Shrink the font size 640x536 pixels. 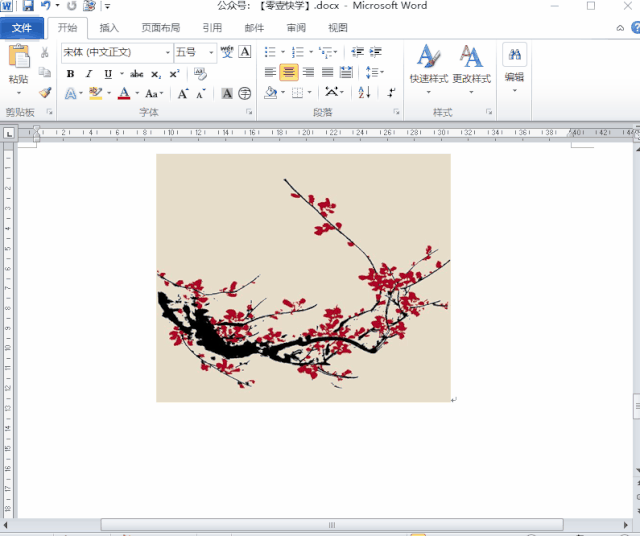coord(201,94)
